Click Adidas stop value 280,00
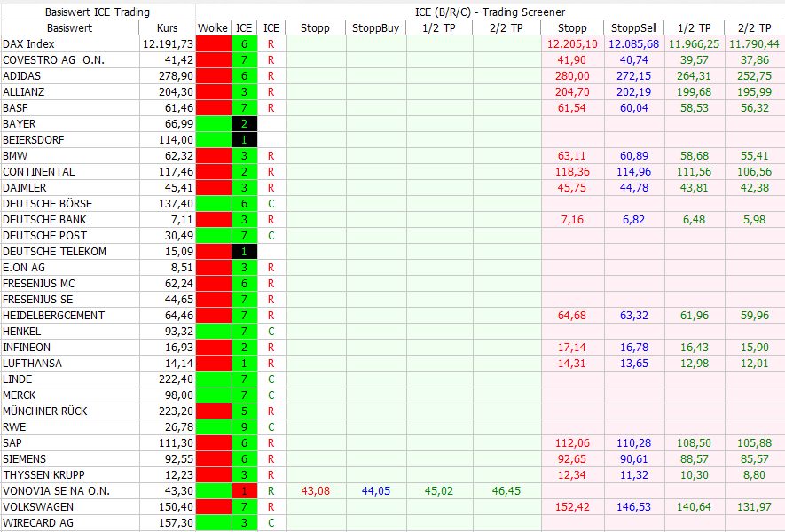 tap(572, 76)
